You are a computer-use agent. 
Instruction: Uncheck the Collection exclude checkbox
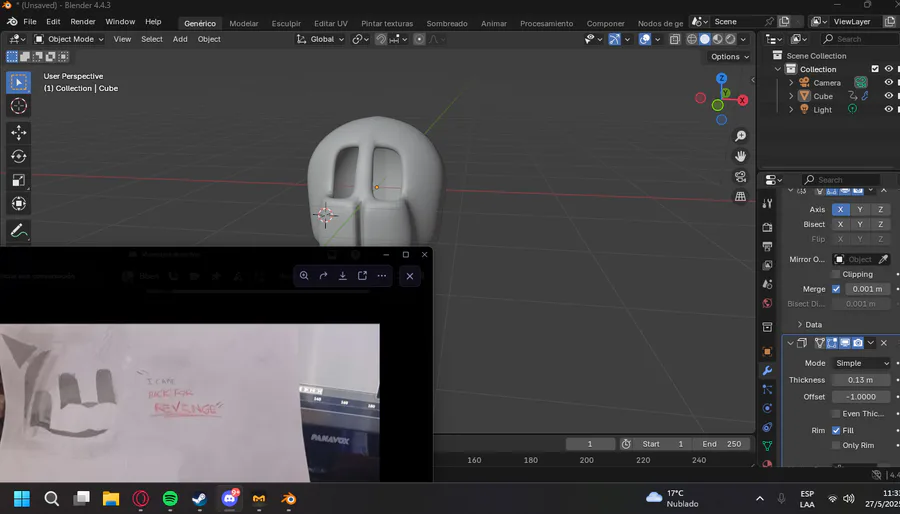[x=875, y=69]
